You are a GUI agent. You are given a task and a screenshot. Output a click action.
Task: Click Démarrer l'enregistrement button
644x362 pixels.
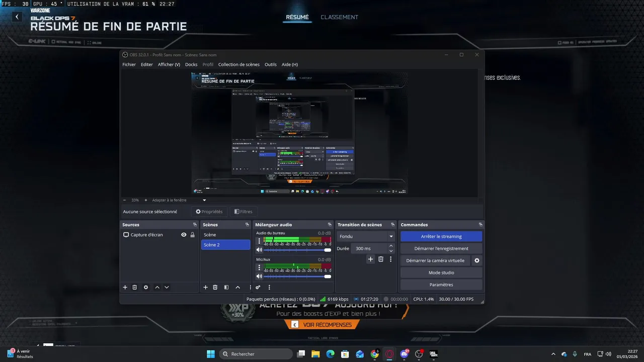[x=441, y=248]
